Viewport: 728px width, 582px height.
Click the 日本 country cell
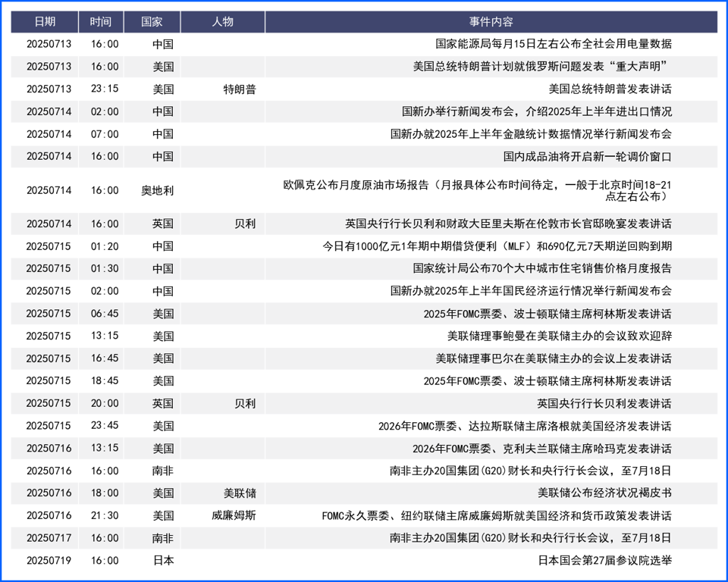(x=164, y=561)
